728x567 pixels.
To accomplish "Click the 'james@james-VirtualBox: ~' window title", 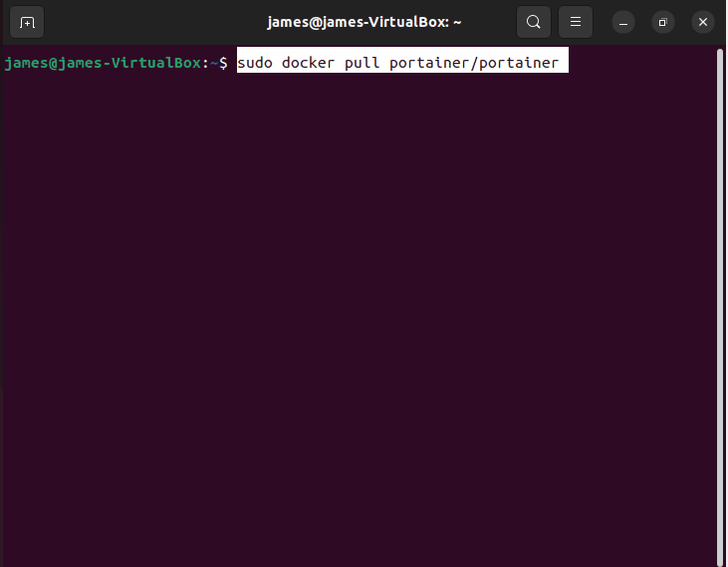I will point(364,22).
